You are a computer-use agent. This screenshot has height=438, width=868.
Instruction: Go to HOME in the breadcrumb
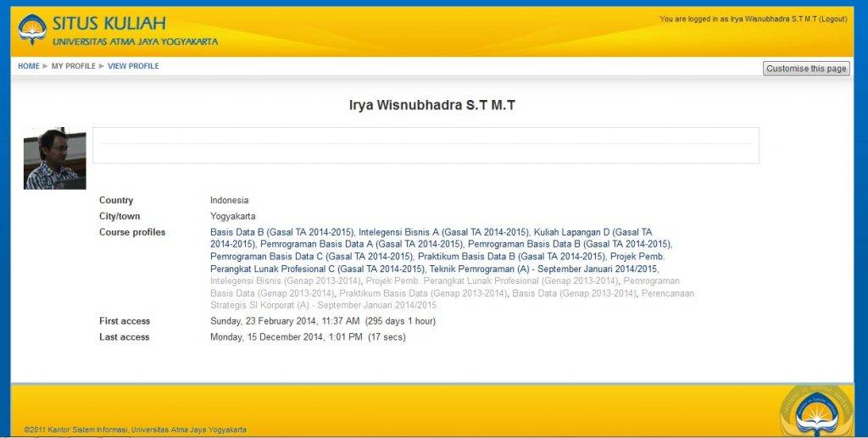(x=29, y=66)
